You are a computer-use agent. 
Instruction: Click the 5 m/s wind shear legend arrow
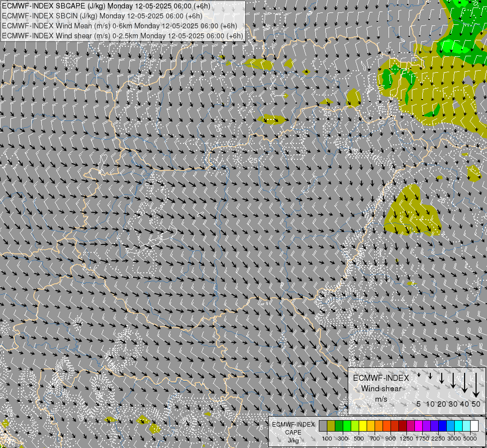(x=419, y=375)
